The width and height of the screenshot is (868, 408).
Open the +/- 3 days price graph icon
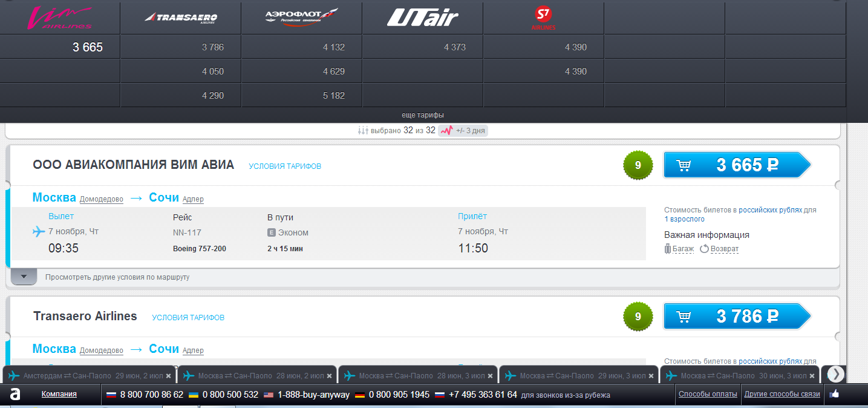446,130
